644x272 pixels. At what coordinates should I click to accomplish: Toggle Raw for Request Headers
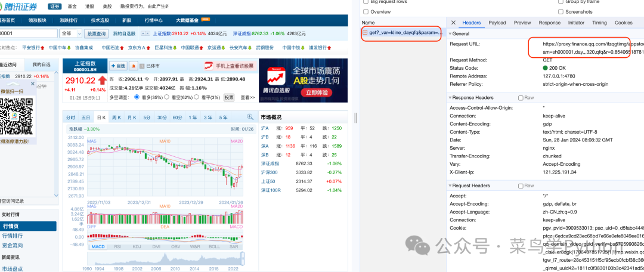521,186
